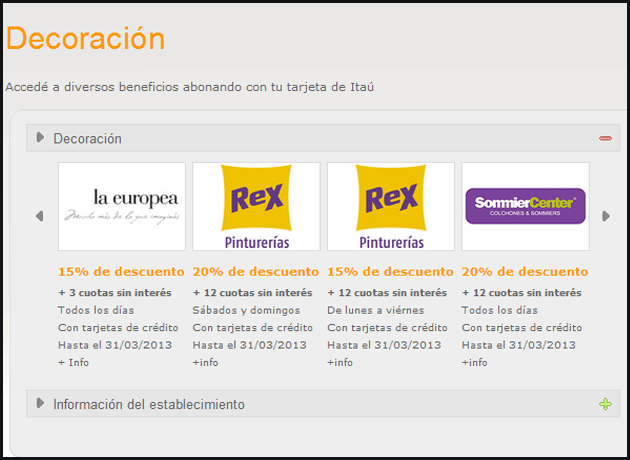
Task: Click 'Todos los días' under la europea
Action: (x=96, y=311)
